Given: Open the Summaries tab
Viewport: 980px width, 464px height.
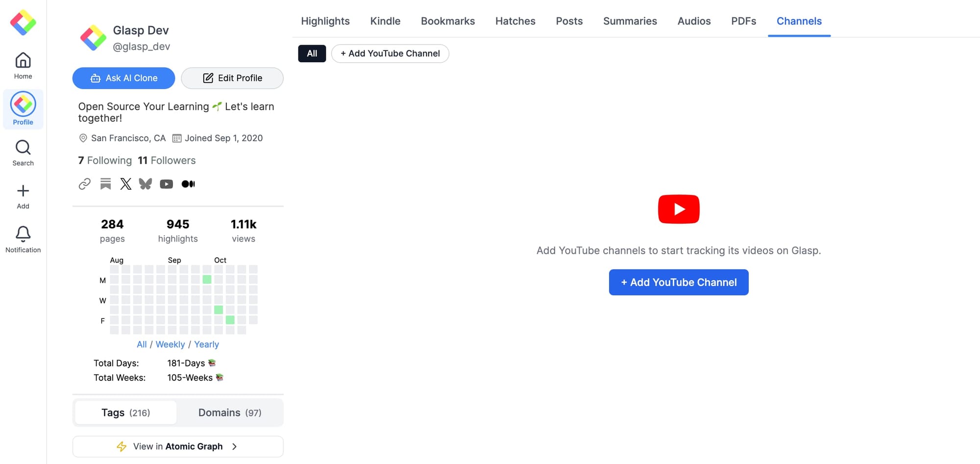Looking at the screenshot, I should 630,21.
